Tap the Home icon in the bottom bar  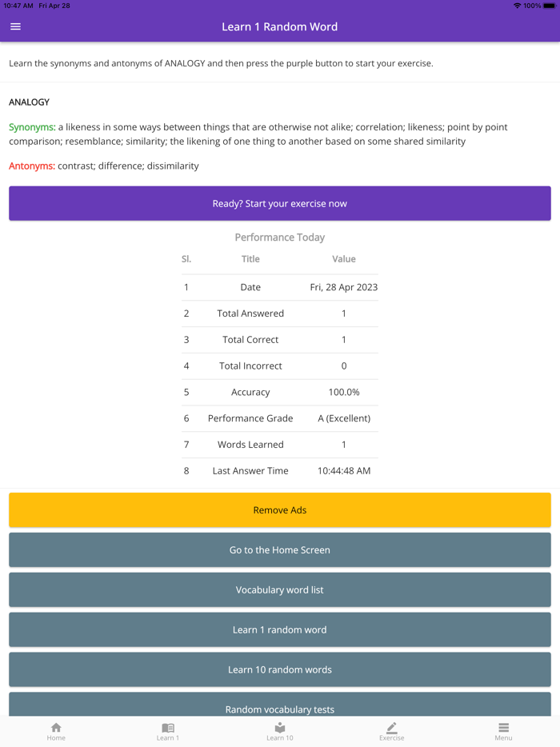(56, 730)
